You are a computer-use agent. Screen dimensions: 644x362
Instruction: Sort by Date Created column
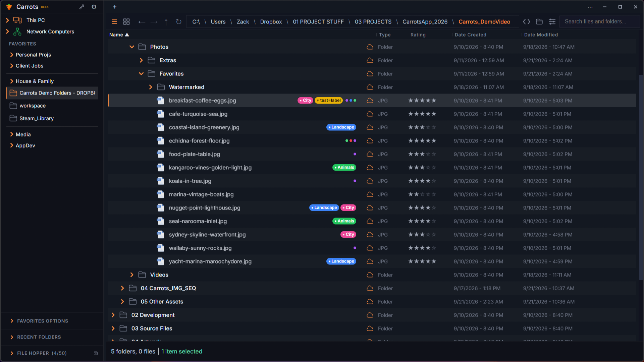click(470, 35)
